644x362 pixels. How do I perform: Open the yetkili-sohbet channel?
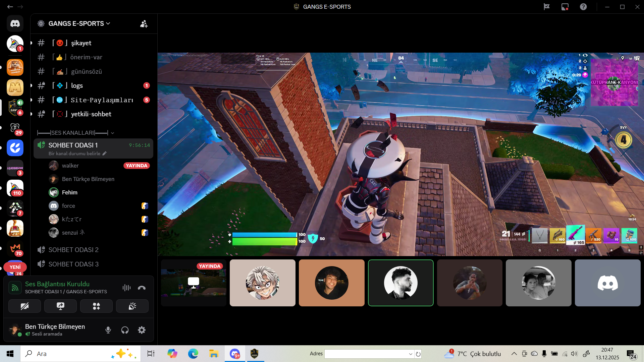click(93, 114)
